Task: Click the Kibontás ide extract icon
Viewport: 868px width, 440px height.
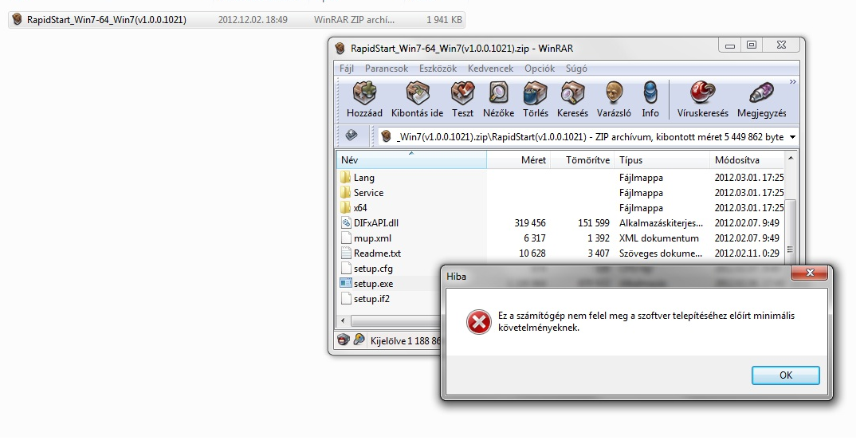Action: click(418, 100)
